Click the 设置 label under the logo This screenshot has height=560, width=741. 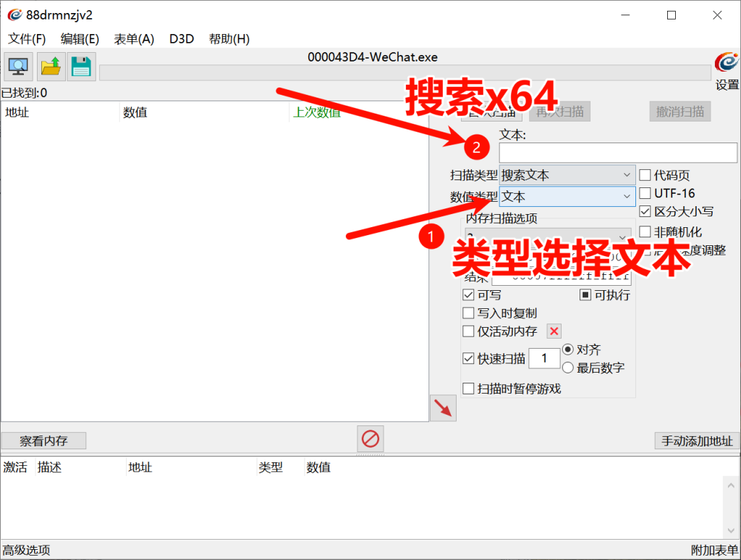[727, 85]
